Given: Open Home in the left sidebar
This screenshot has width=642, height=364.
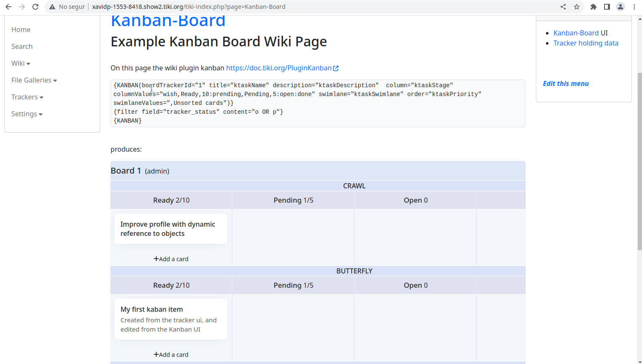Looking at the screenshot, I should (x=21, y=29).
